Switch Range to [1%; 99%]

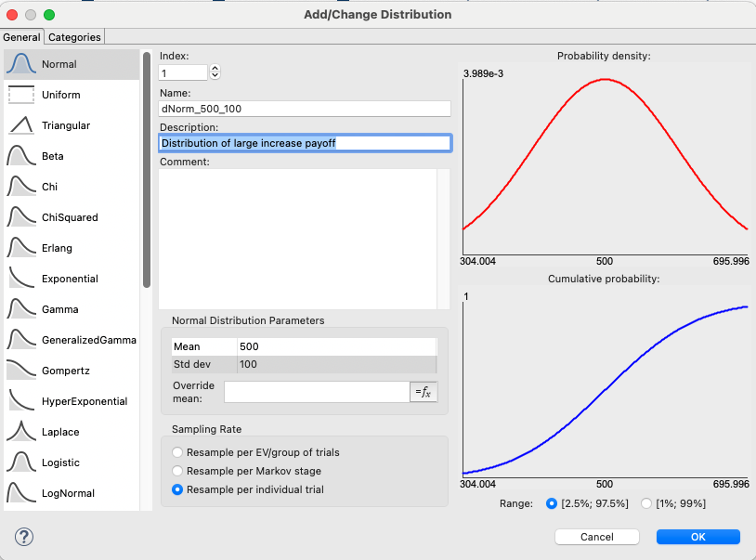coord(647,502)
